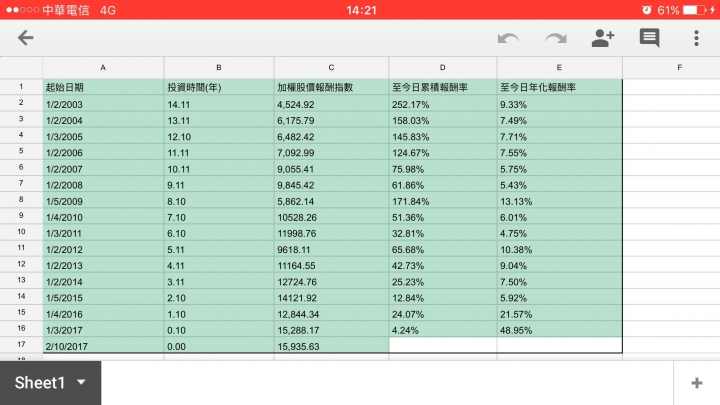Select the 投資時間(年) header cell
This screenshot has height=405, width=720.
[x=219, y=87]
